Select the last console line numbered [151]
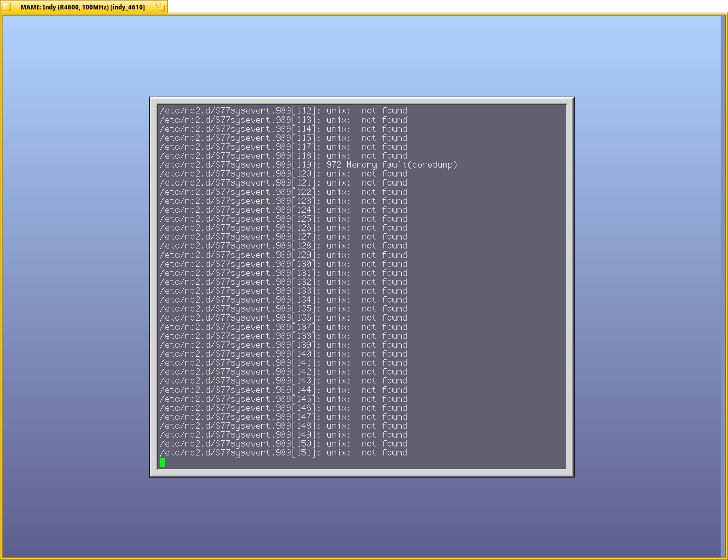 click(x=284, y=453)
